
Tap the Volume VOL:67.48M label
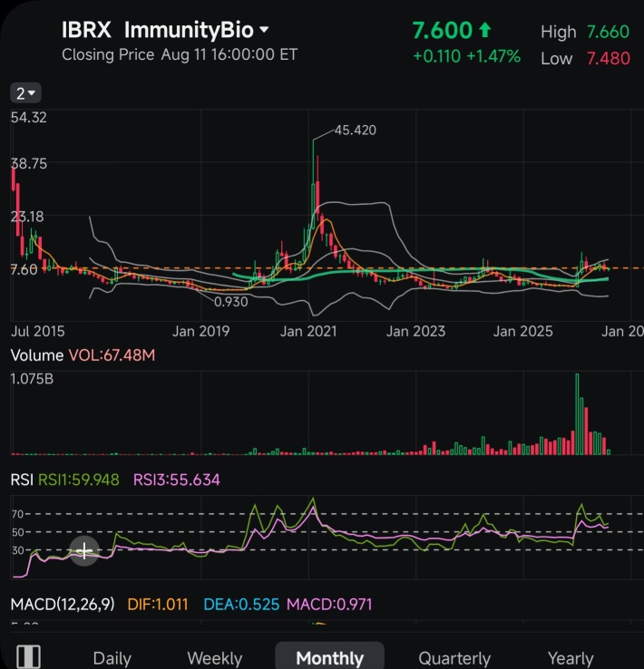tap(83, 355)
